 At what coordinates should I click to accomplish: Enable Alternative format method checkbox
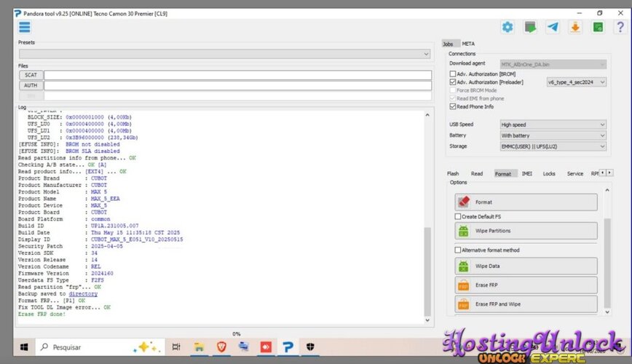tap(458, 250)
